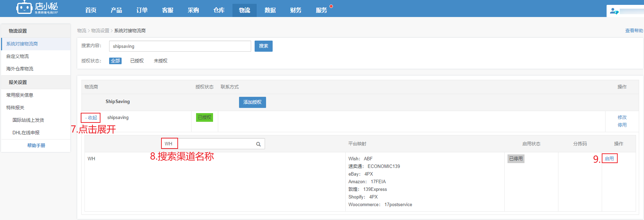Click the magnifier icon in channel search
This screenshot has width=644, height=220.
[x=258, y=144]
